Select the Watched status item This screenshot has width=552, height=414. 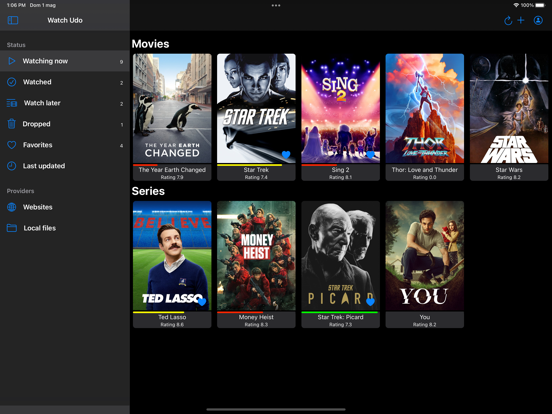(x=65, y=82)
